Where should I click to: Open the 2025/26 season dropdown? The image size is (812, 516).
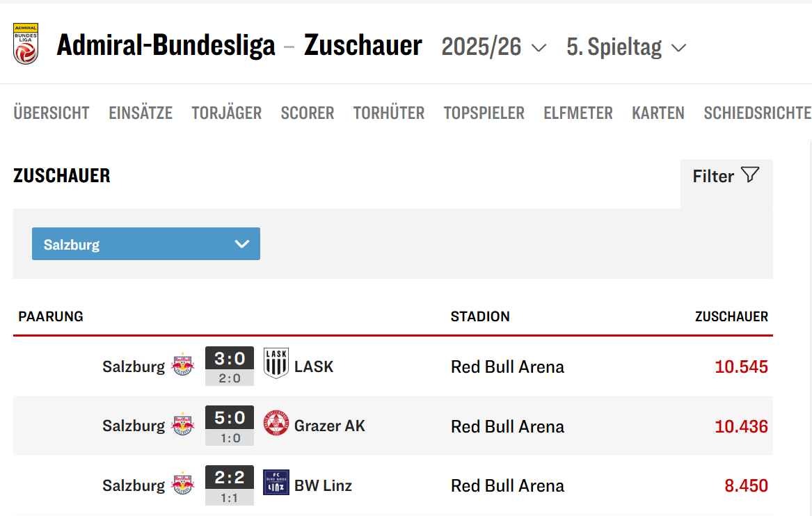(x=494, y=47)
